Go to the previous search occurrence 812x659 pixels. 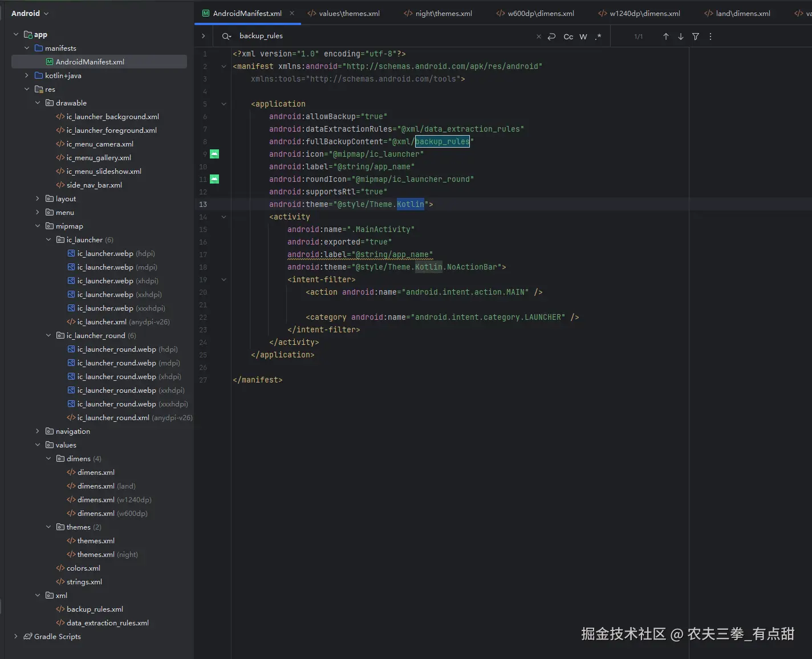pos(665,36)
